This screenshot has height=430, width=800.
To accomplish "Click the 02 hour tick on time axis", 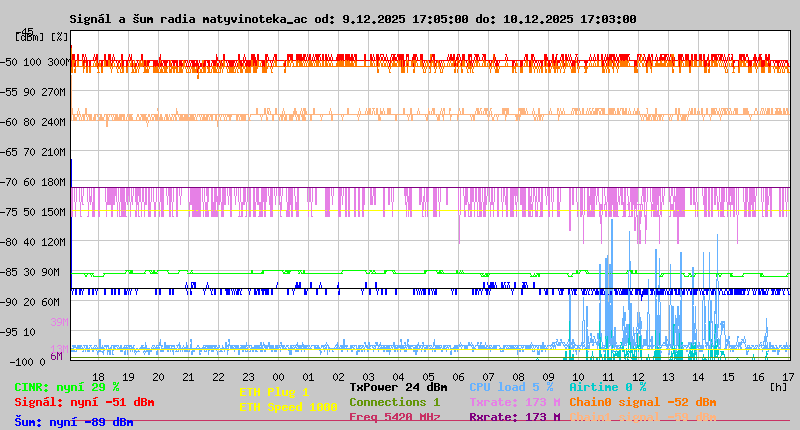I will [338, 377].
